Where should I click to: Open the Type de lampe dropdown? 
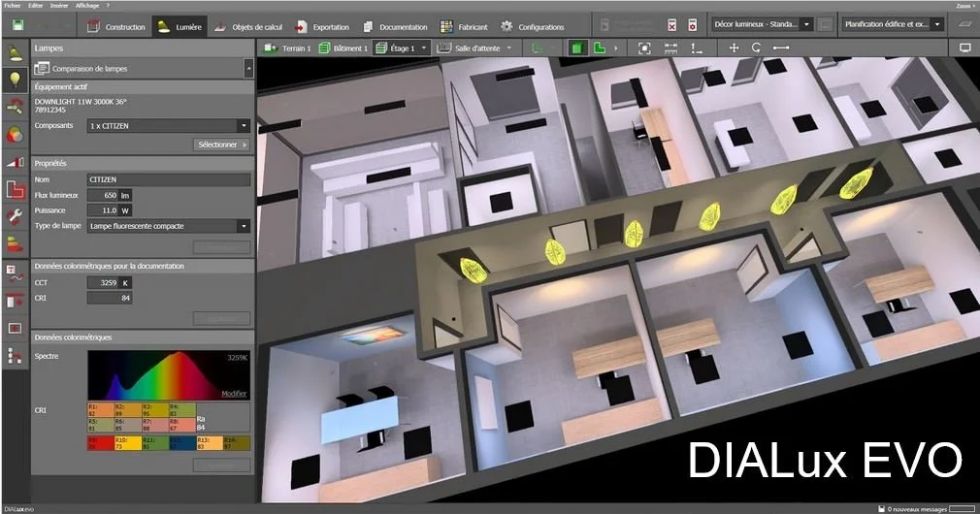point(244,226)
